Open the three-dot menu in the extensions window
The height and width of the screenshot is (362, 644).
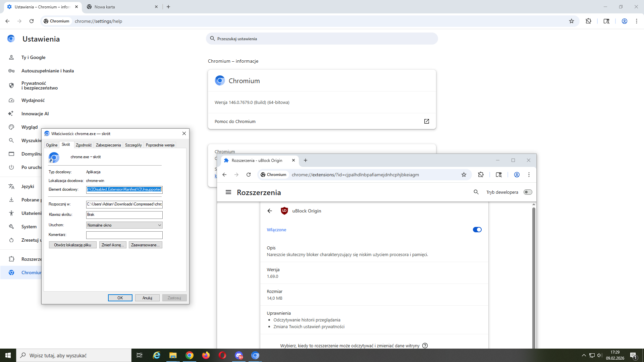(x=529, y=175)
